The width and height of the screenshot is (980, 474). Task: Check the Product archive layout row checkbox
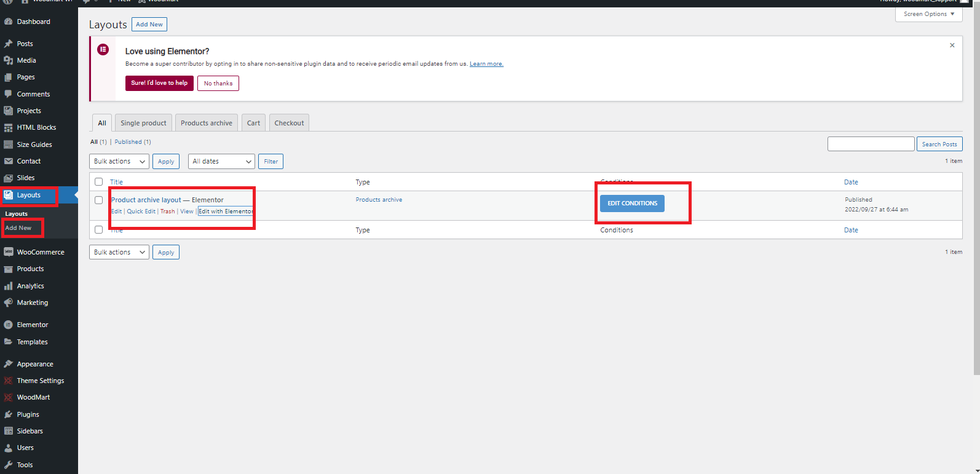pos(98,200)
